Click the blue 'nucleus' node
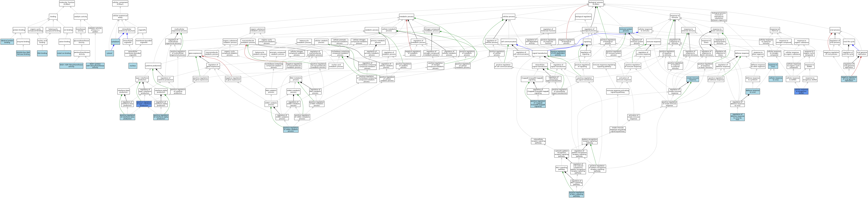Image resolution: width=868 pixels, height=198 pixels. [x=133, y=66]
